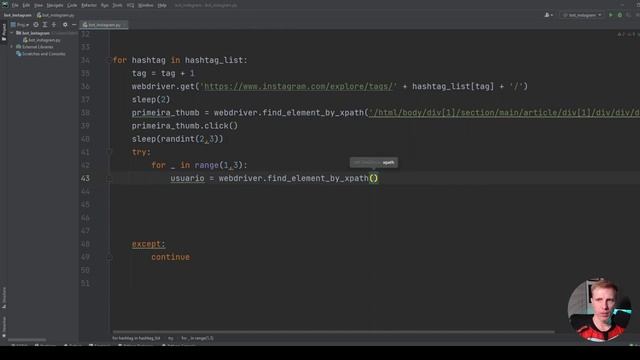
Task: Click 'for hashtag in hashtag_list' breadcrumb at bottom
Action: pyautogui.click(x=136, y=338)
